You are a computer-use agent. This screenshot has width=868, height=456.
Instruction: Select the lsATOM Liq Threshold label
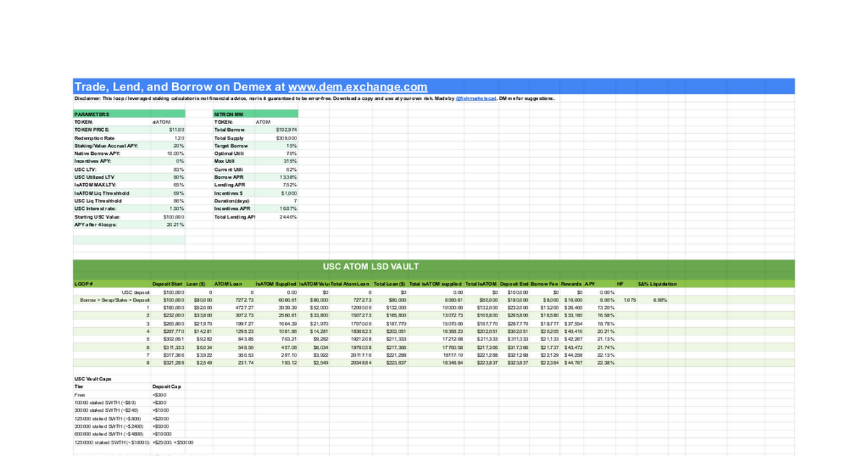click(x=112, y=193)
